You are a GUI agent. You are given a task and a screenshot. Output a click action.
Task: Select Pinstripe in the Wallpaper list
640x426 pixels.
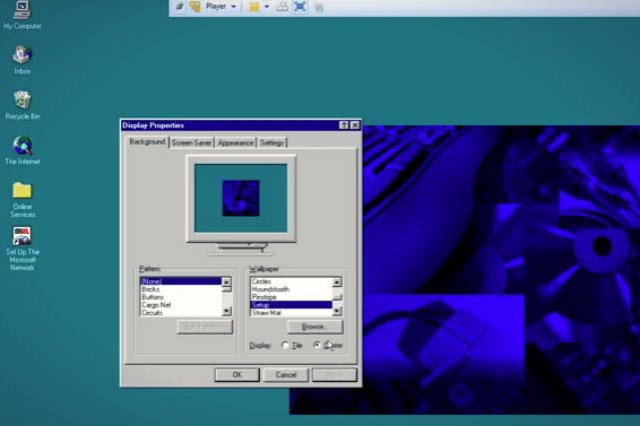(x=291, y=297)
